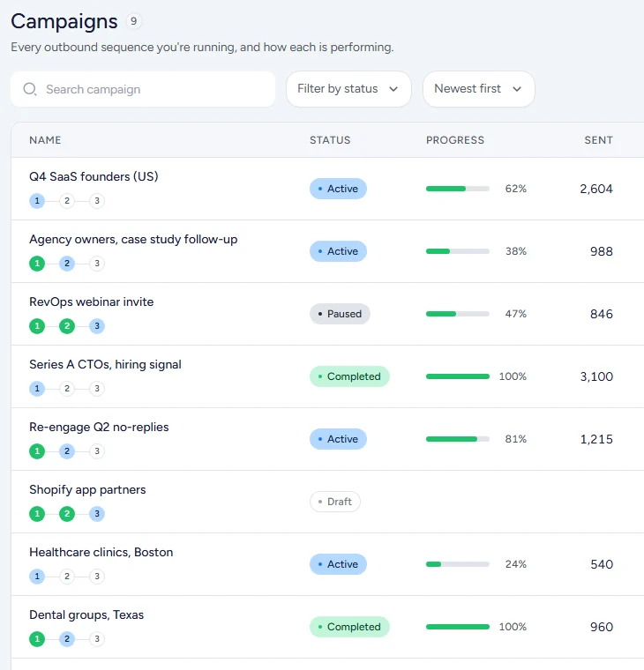Image resolution: width=644 pixels, height=670 pixels.
Task: Click the 24% progress percentage
Action: click(516, 564)
